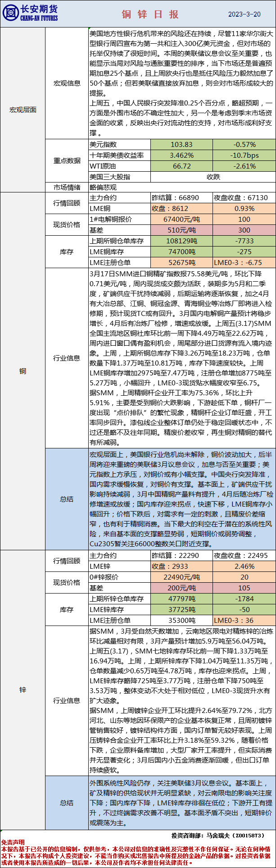276x868 pixels.
Task: Select the 0#锌报价 label
Action: [119, 577]
